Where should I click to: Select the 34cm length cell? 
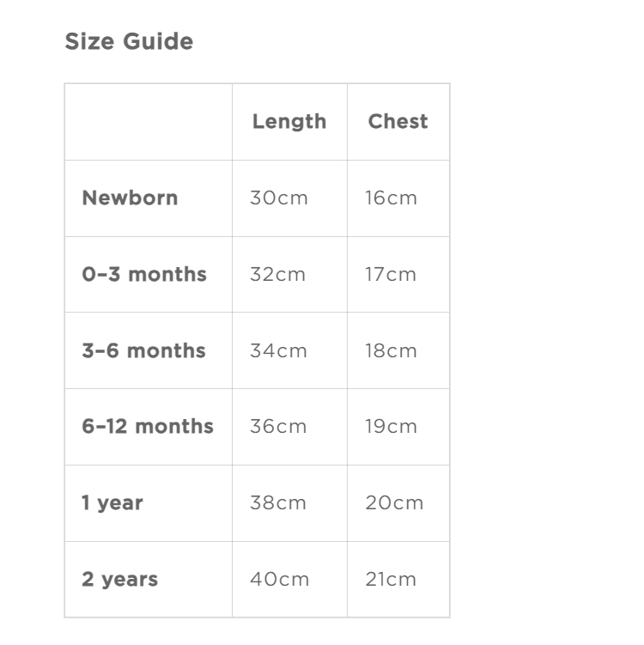tap(278, 350)
